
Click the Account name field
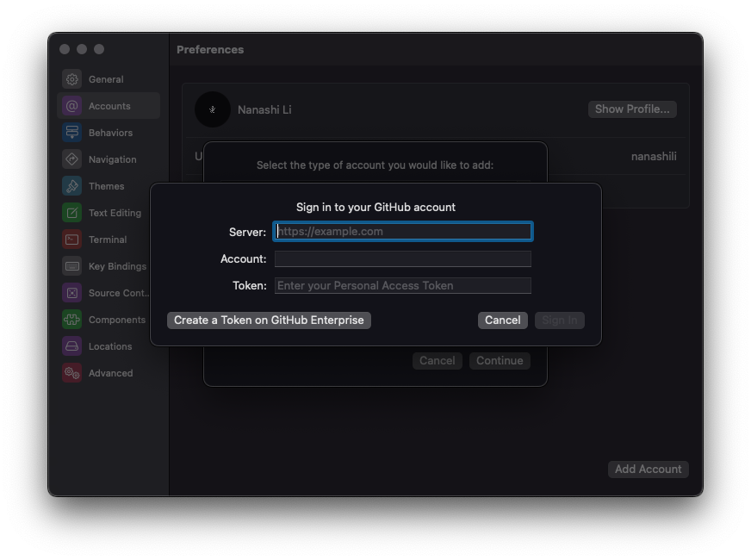pyautogui.click(x=402, y=258)
